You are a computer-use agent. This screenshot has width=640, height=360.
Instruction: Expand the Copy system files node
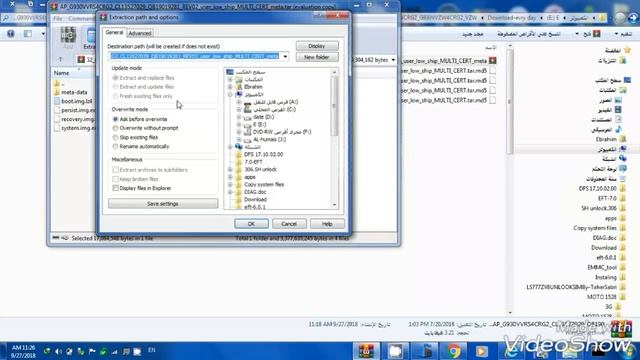230,184
